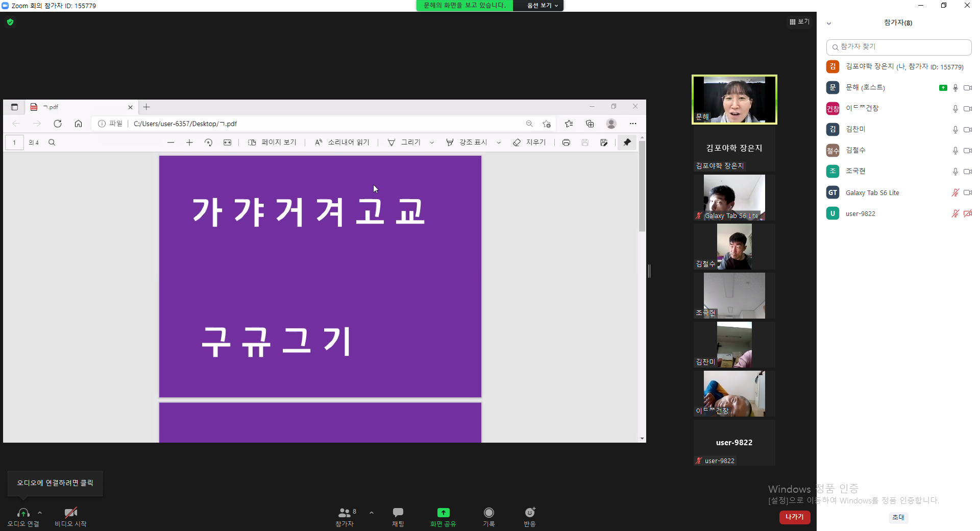
Task: Click the headphone audio connect icon
Action: 23,512
